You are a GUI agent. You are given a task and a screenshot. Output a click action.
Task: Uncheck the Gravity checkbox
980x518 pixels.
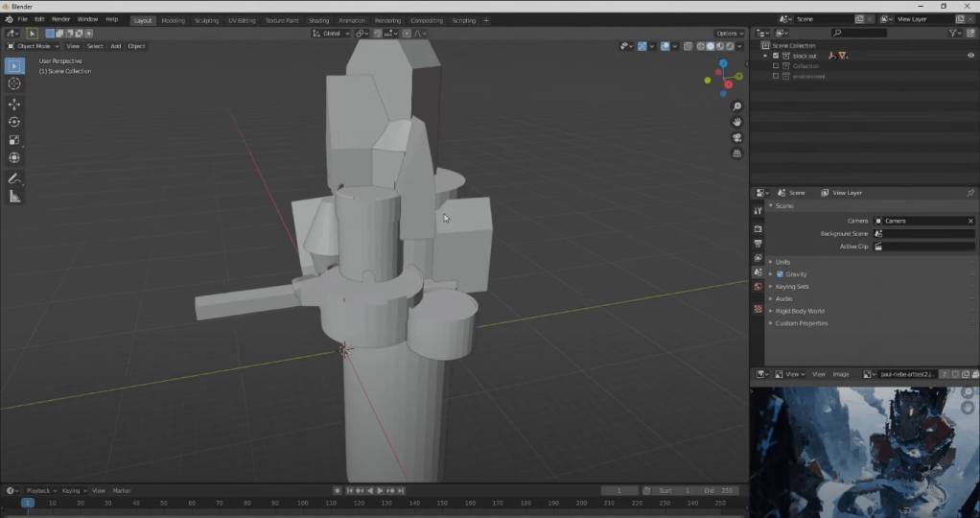point(780,274)
